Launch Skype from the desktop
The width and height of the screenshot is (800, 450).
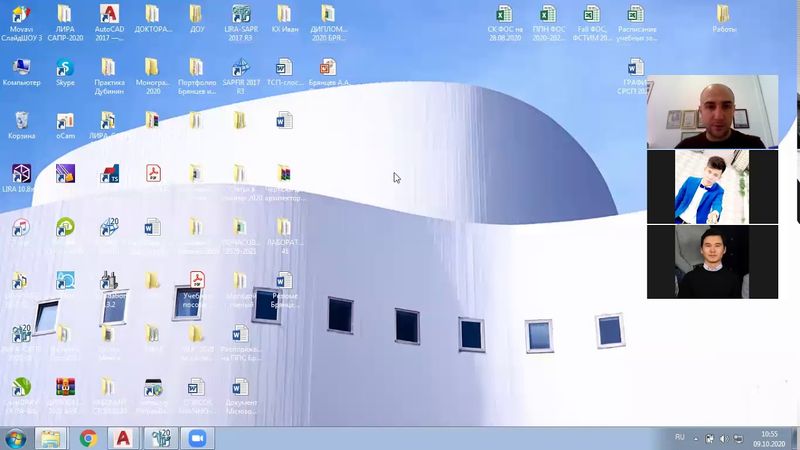tap(65, 68)
